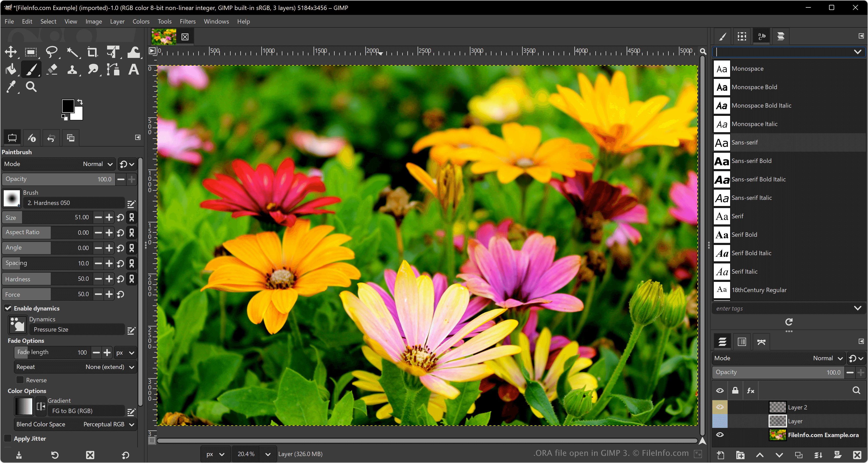Select the Text tool
Screen dimensions: 868x463
coord(133,70)
